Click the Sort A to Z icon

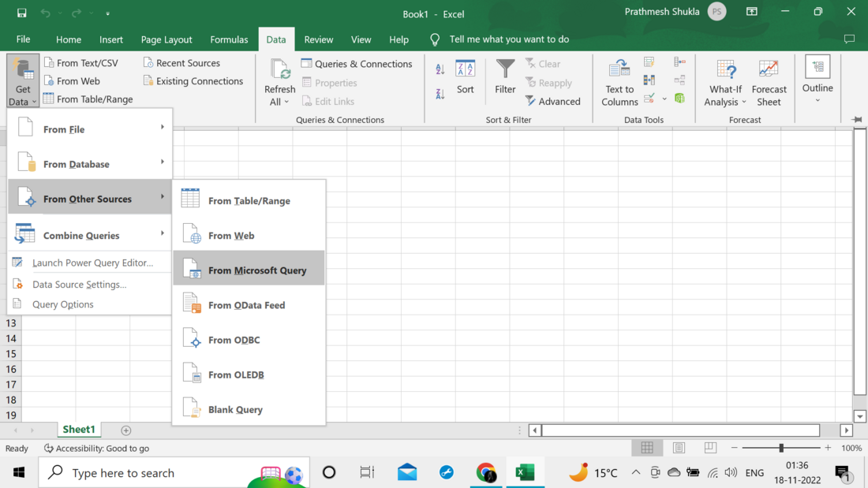click(x=440, y=69)
